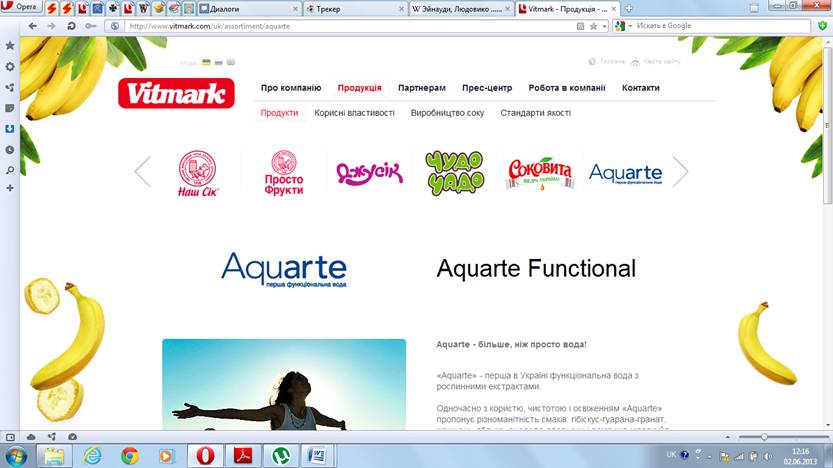Switch site language to Ukrainian flag
The width and height of the screenshot is (833, 468).
[x=206, y=62]
